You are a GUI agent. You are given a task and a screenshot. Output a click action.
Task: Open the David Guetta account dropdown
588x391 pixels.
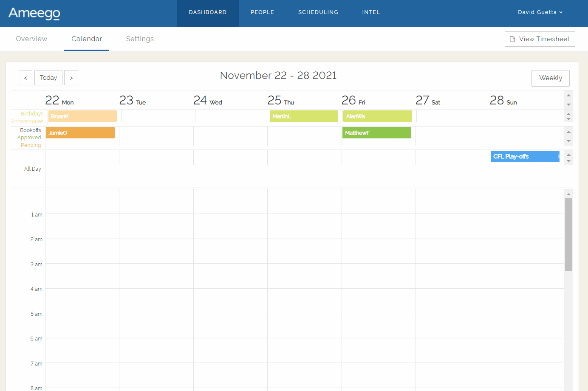[x=540, y=12]
